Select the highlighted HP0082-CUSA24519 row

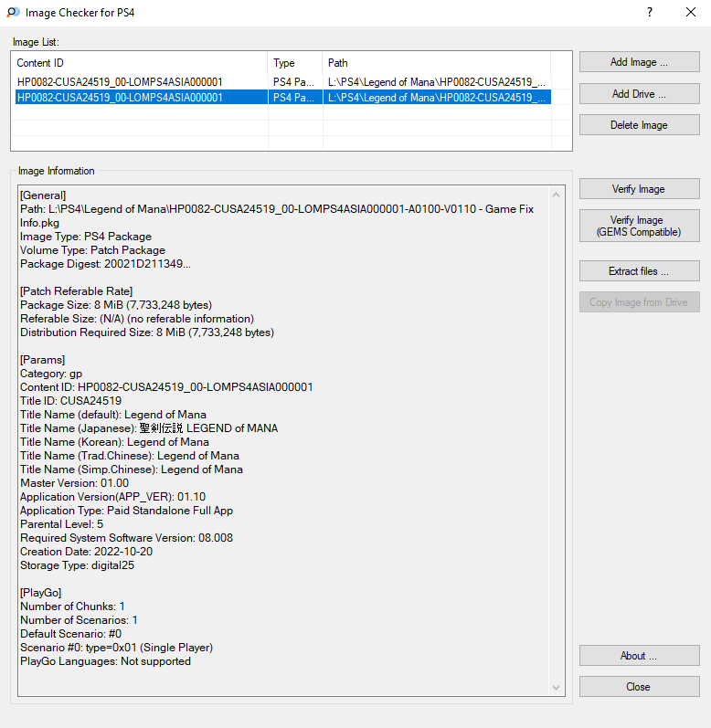click(283, 98)
